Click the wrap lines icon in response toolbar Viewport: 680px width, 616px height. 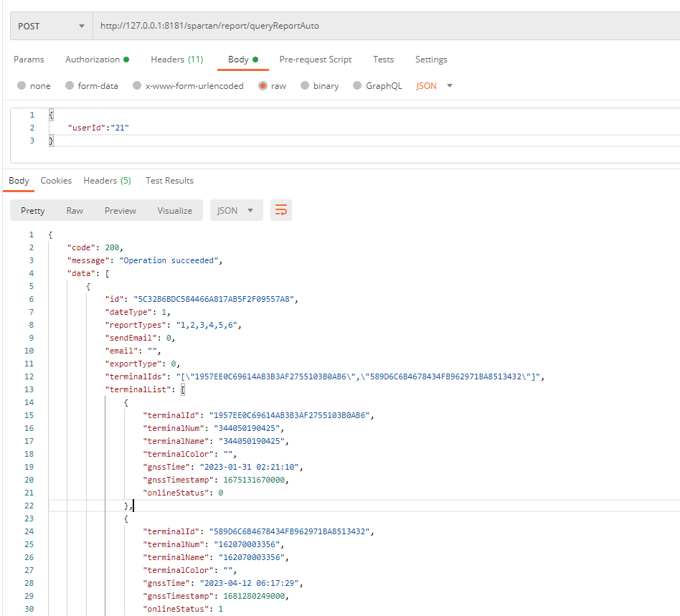point(281,210)
